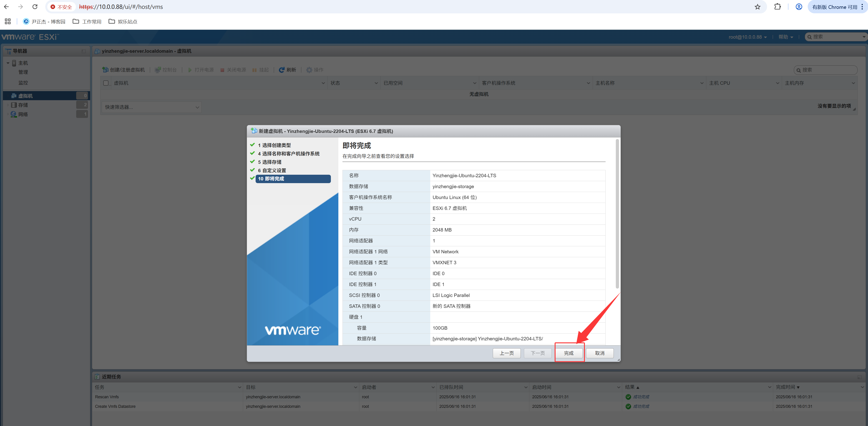Open the Chrome extensions puzzle icon

pos(777,7)
